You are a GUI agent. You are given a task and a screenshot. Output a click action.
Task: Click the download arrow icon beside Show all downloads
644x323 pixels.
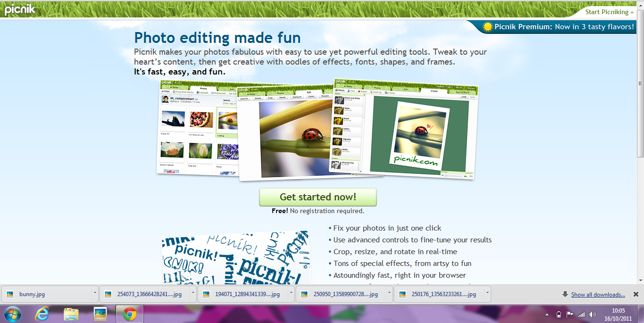[x=565, y=294]
